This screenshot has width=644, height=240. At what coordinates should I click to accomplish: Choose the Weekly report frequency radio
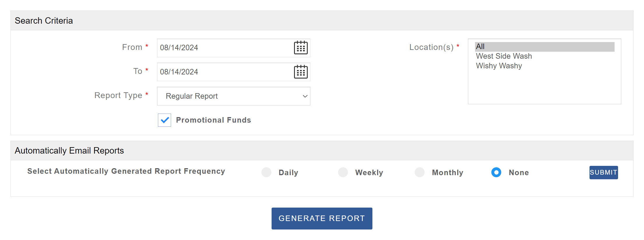click(343, 172)
